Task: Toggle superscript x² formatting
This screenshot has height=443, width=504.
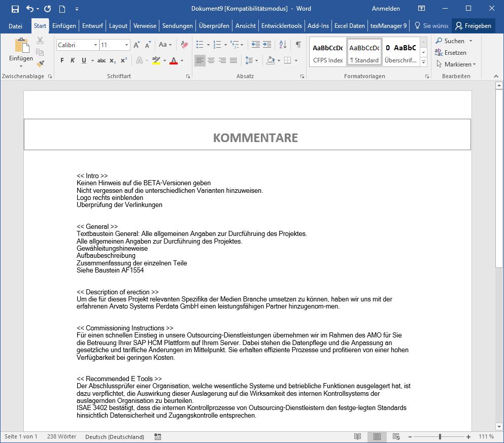Action: (x=124, y=60)
